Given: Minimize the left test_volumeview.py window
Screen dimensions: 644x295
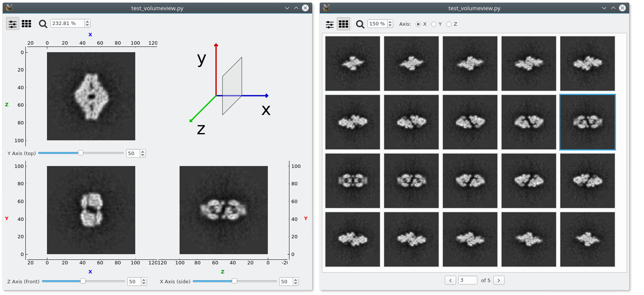Looking at the screenshot, I should [287, 8].
